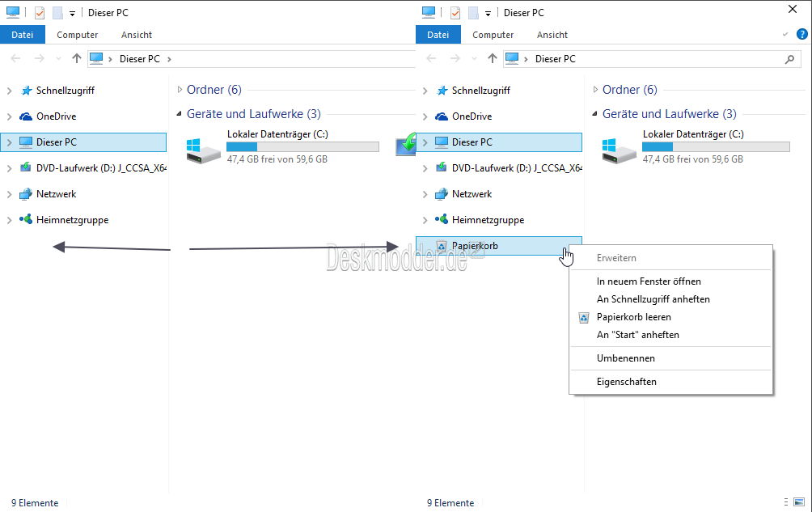Click properties checkmark icon in right title bar
Screen dimensions: 812x512
coord(455,12)
